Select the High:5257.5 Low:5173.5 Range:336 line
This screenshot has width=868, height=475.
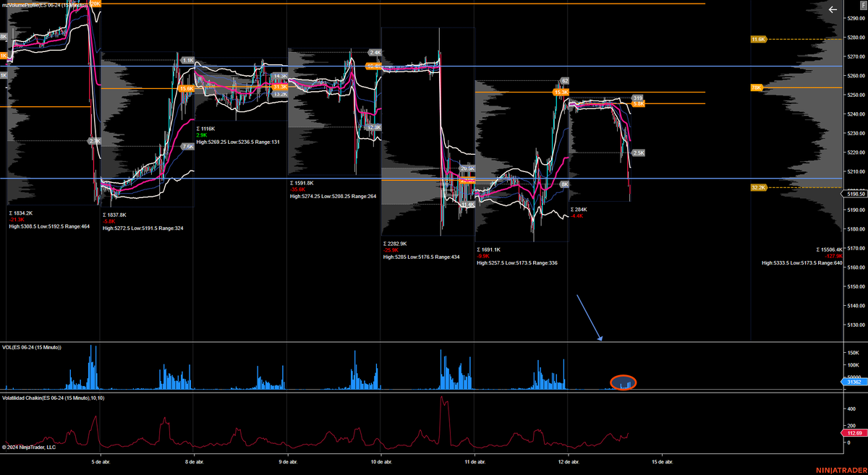pyautogui.click(x=517, y=263)
